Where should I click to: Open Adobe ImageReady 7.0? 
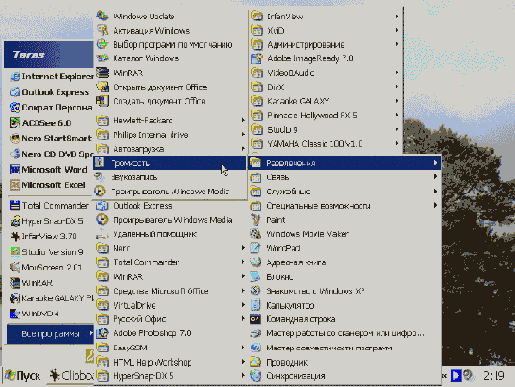pyautogui.click(x=326, y=58)
